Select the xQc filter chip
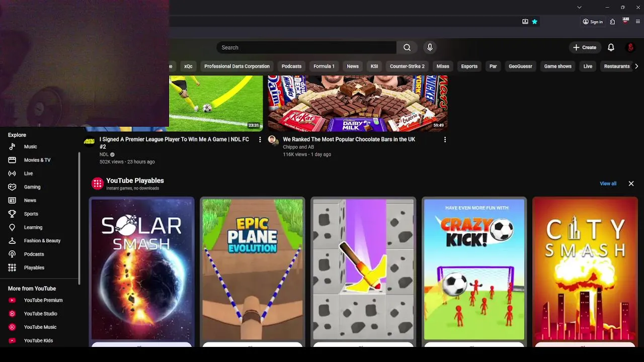 click(x=188, y=66)
